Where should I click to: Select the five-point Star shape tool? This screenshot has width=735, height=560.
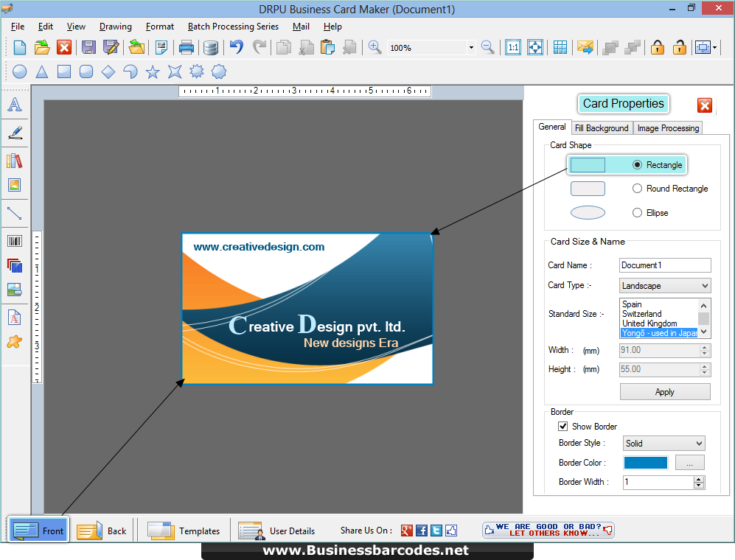153,71
